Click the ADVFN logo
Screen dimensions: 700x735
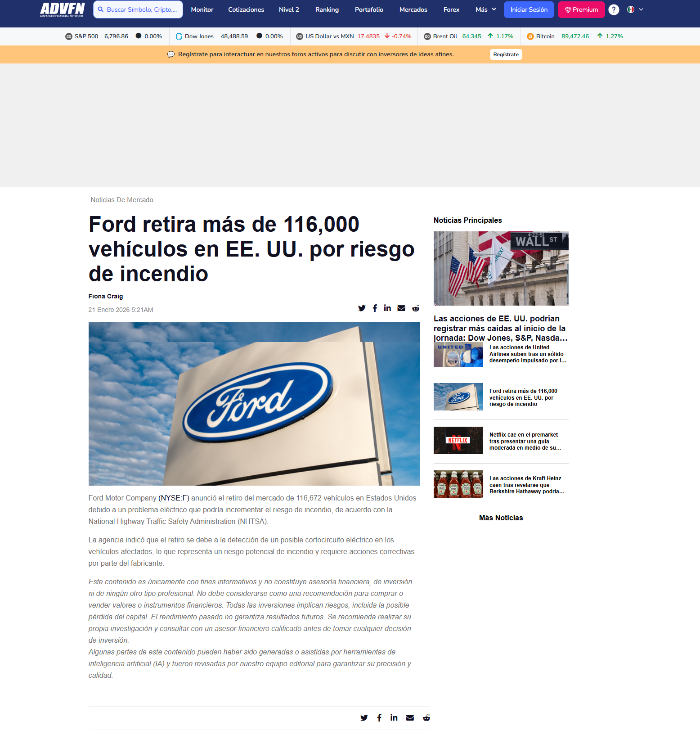62,9
